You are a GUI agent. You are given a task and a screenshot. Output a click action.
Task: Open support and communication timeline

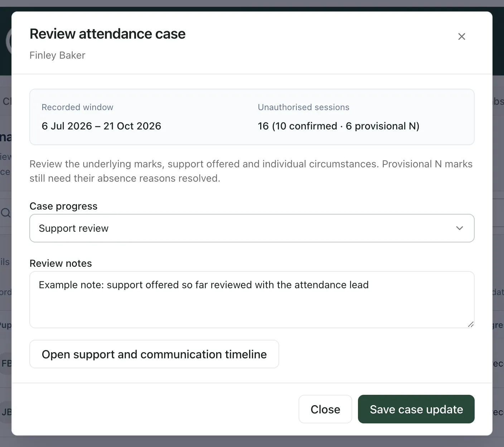tap(154, 354)
